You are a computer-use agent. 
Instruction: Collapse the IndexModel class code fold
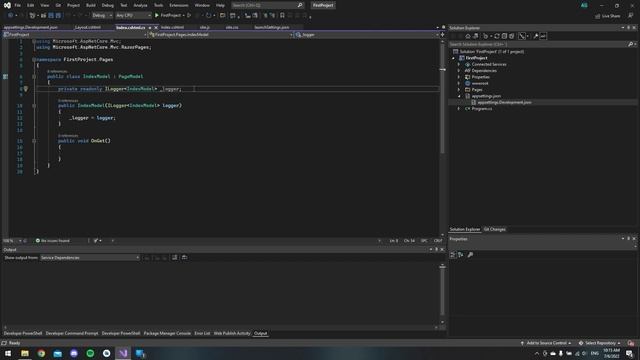coord(34,76)
